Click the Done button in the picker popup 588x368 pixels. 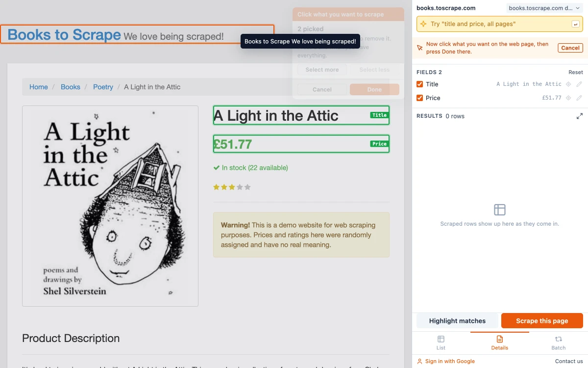pyautogui.click(x=374, y=89)
